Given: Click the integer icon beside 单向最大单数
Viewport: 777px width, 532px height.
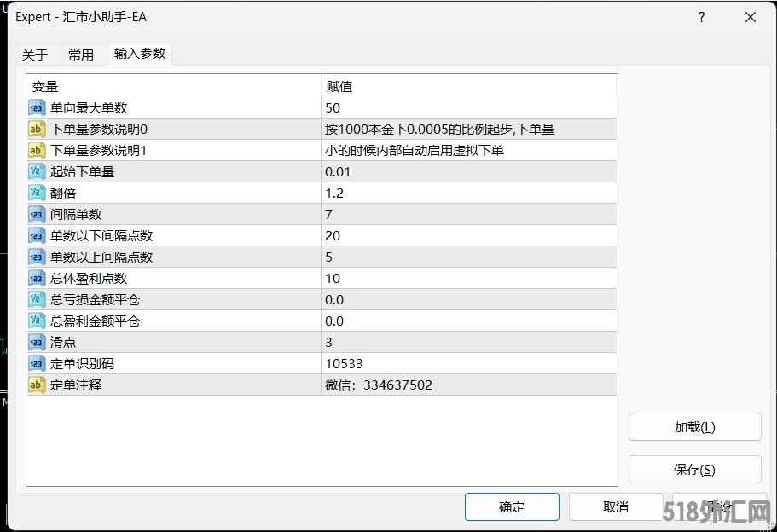Looking at the screenshot, I should (x=37, y=108).
